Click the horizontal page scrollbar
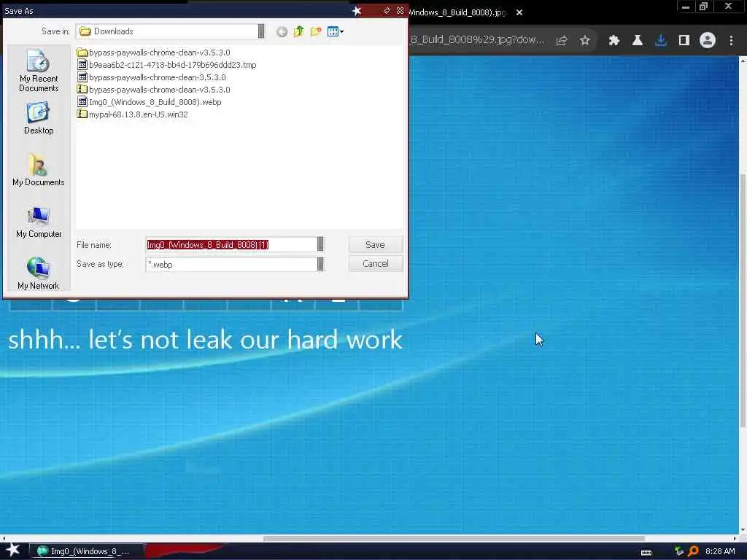This screenshot has height=560, width=747. [454, 539]
